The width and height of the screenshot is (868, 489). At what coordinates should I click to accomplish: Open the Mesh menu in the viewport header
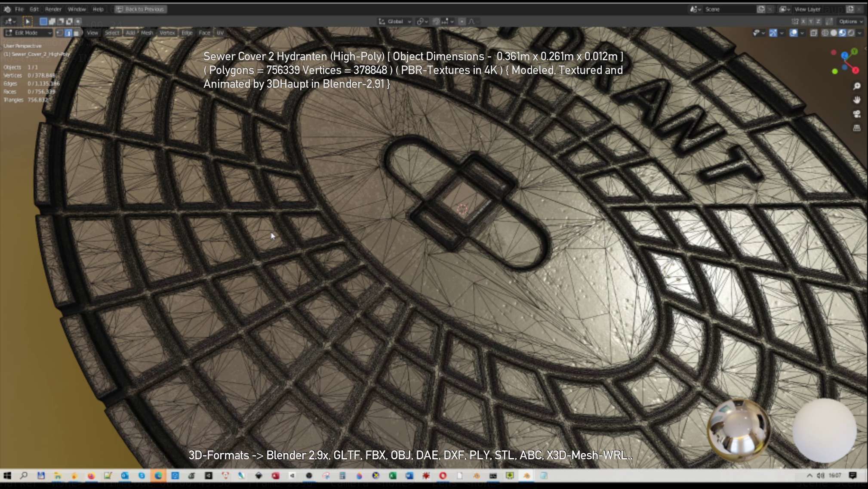pyautogui.click(x=147, y=33)
